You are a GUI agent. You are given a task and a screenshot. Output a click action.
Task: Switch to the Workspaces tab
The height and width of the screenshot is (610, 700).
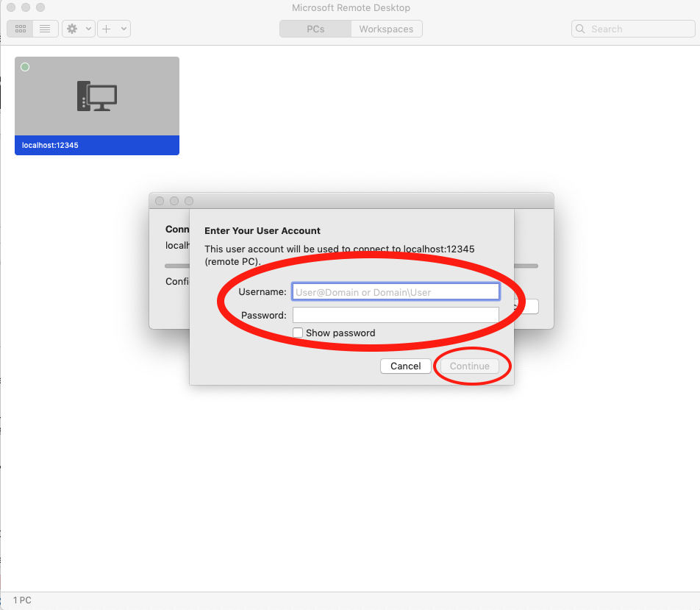click(x=386, y=29)
